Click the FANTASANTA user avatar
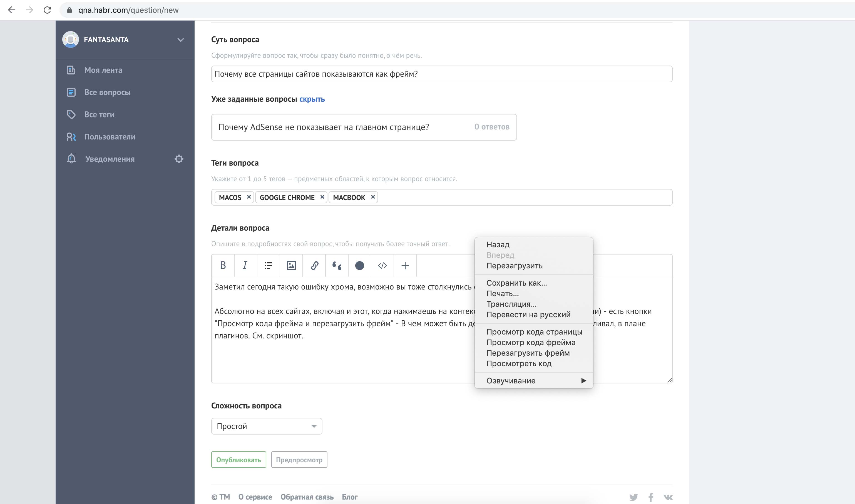 point(71,39)
